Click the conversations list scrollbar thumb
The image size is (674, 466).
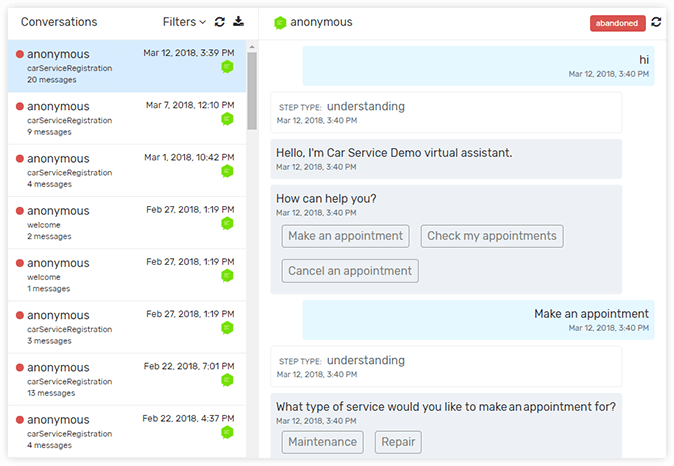pos(252,91)
